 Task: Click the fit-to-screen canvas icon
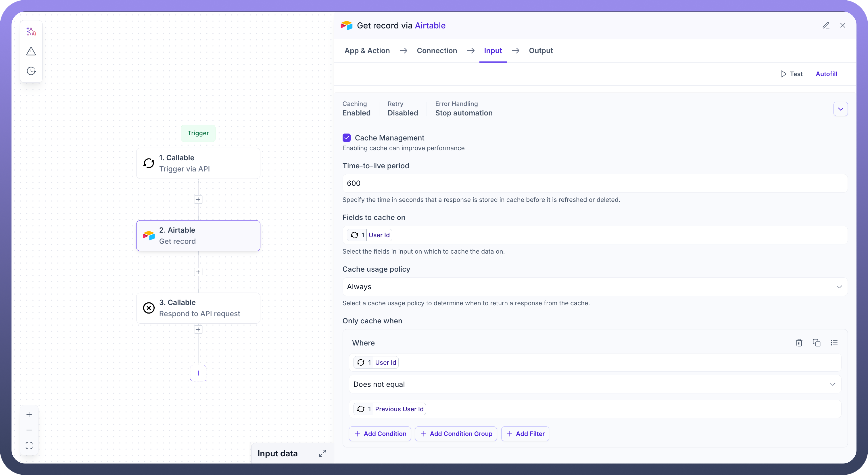click(x=29, y=446)
